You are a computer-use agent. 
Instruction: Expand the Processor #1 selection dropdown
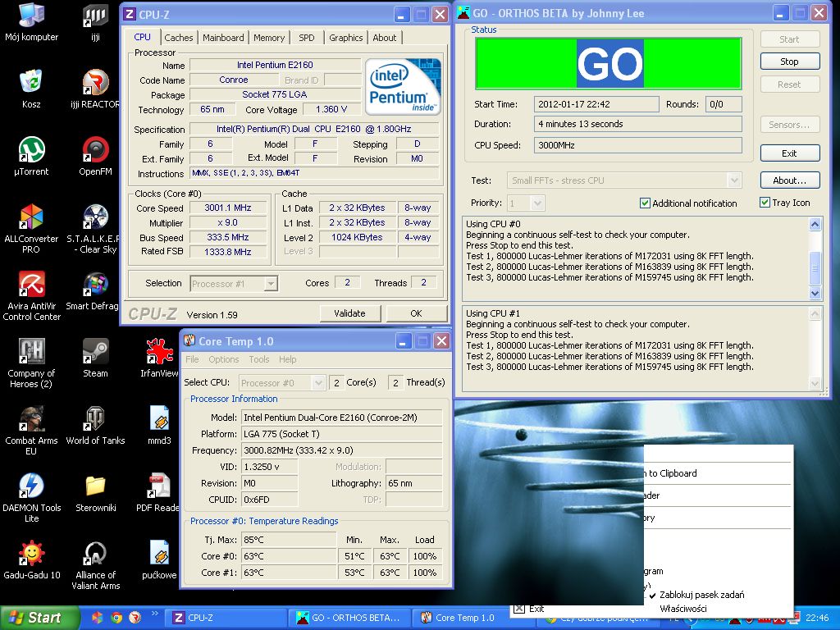click(271, 284)
